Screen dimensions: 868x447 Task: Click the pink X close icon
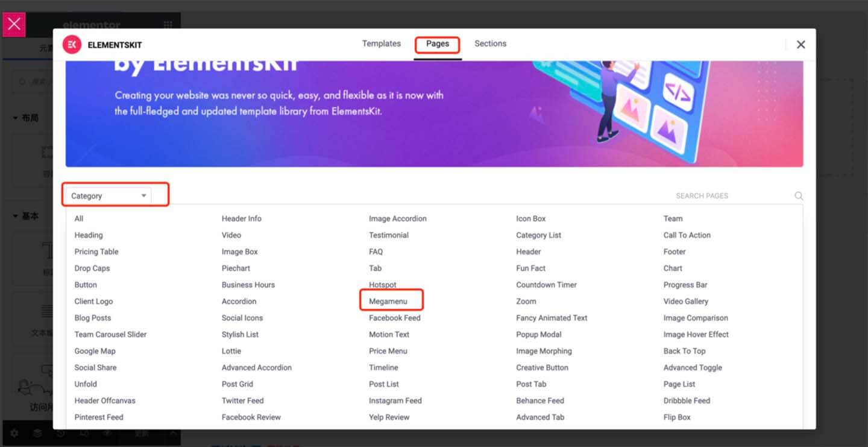[14, 24]
